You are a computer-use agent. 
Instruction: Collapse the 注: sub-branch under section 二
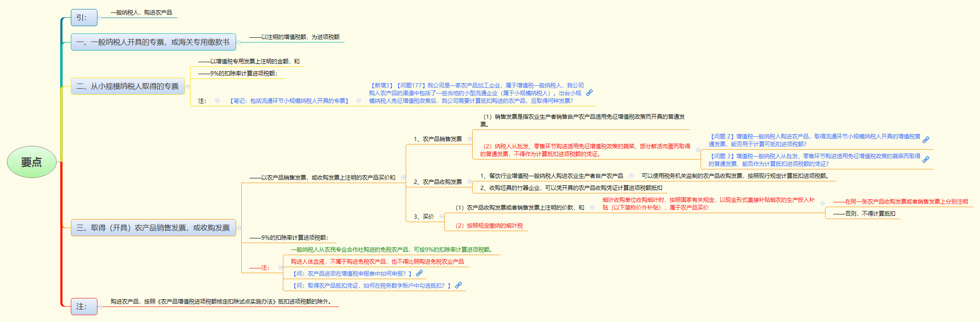click(217, 101)
